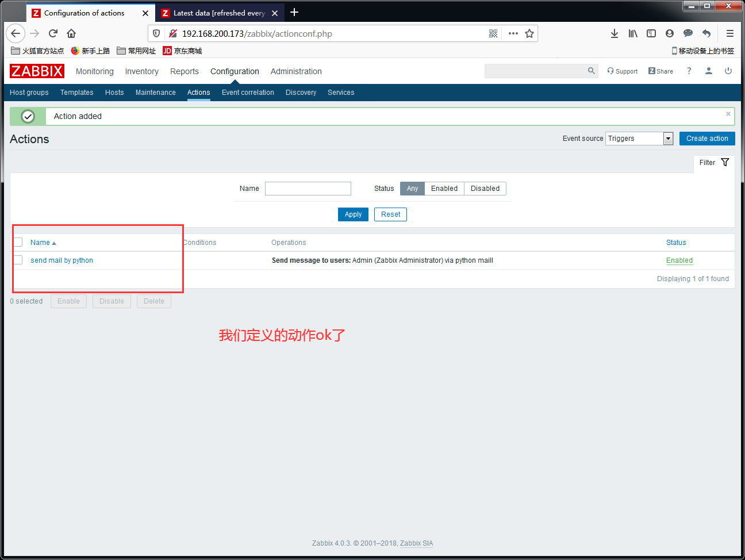Open the Support link
Screen dimensions: 745x560
(x=622, y=71)
